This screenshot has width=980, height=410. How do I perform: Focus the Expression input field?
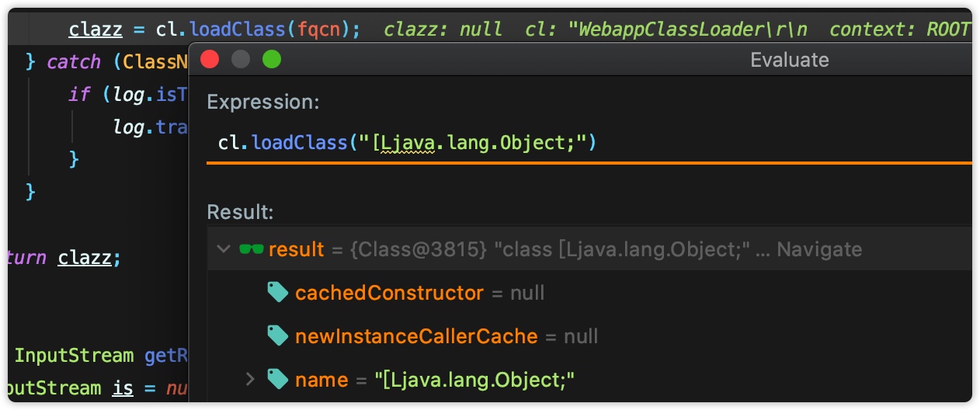tap(590, 143)
